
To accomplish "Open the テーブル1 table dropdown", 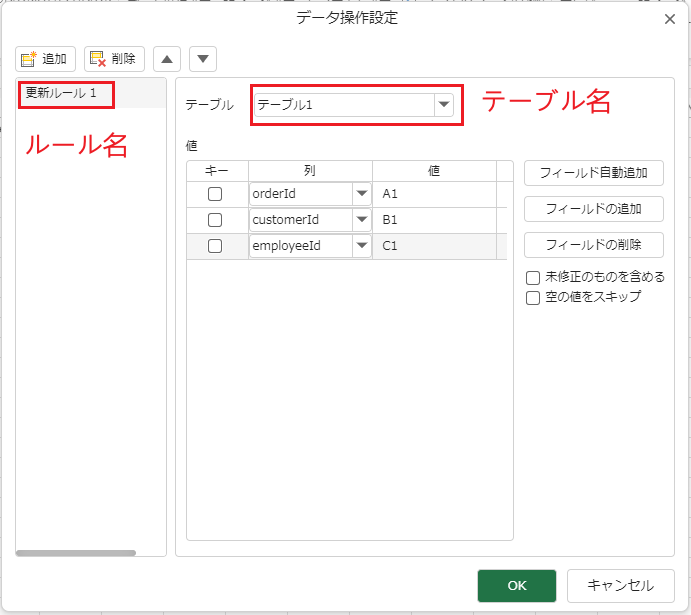I will click(442, 105).
